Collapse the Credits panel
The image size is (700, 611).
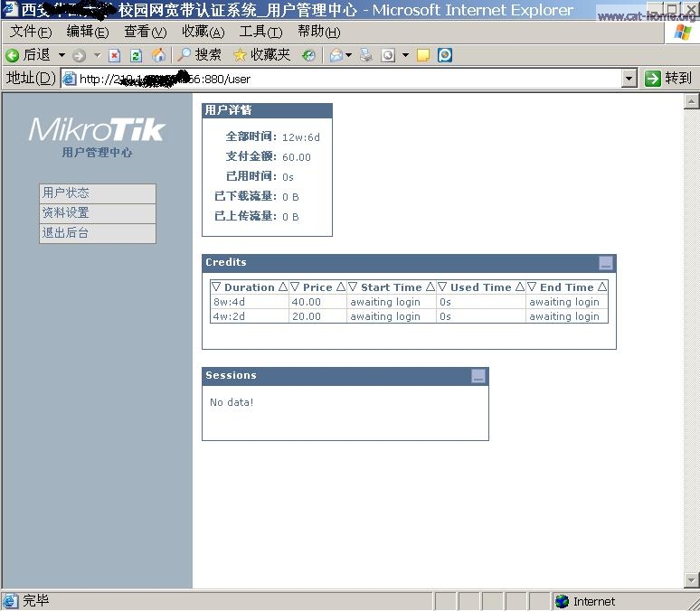click(606, 263)
